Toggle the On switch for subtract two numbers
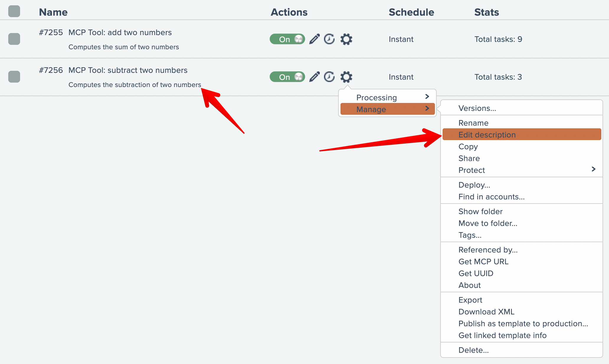Image resolution: width=609 pixels, height=364 pixels. click(x=287, y=77)
